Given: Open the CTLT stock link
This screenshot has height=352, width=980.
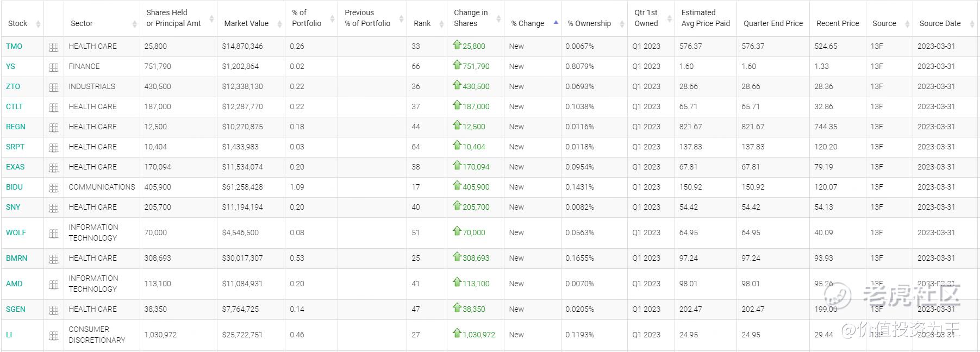Looking at the screenshot, I should coord(15,106).
